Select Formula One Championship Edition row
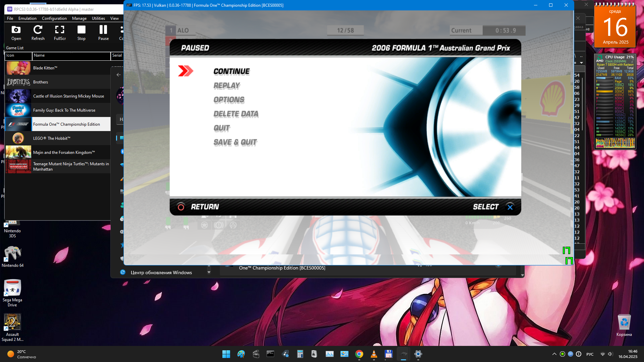The image size is (644, 362). [58, 124]
